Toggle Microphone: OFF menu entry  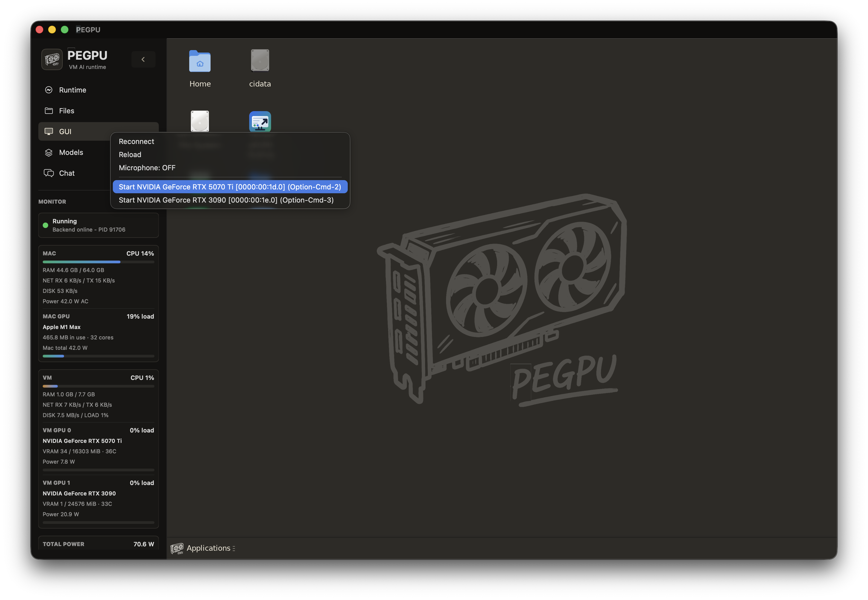[230, 168]
